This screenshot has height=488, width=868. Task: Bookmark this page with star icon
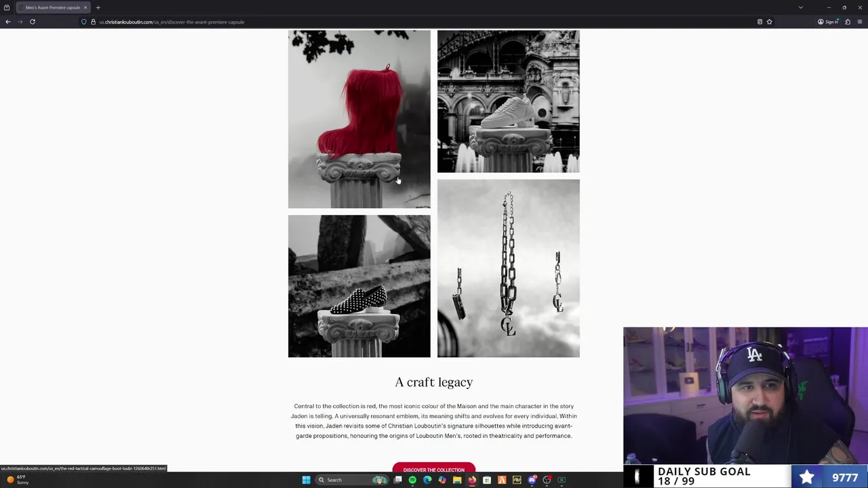[769, 22]
